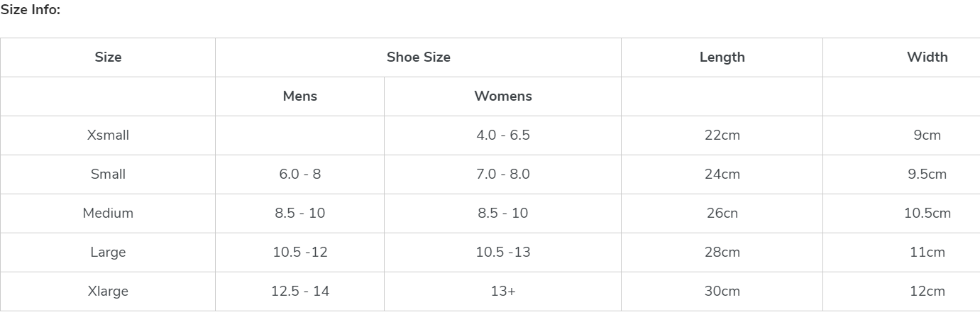Click the 'Mens' sub-header cell
The image size is (980, 317).
(299, 96)
